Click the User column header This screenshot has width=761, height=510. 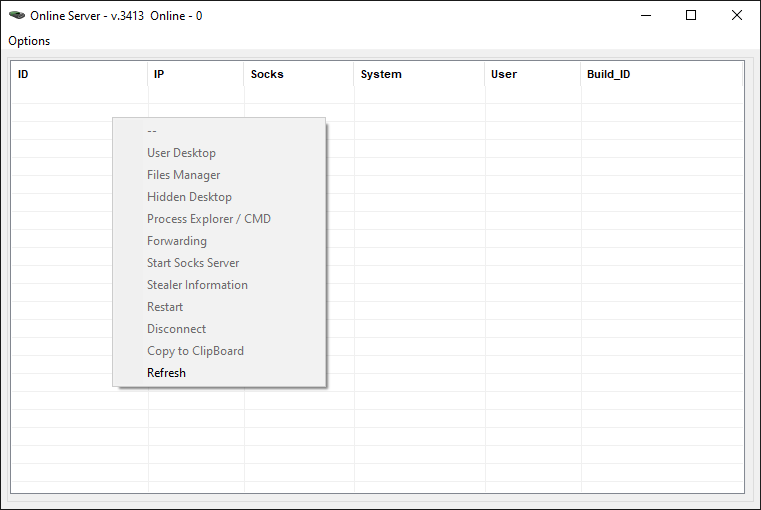point(532,74)
